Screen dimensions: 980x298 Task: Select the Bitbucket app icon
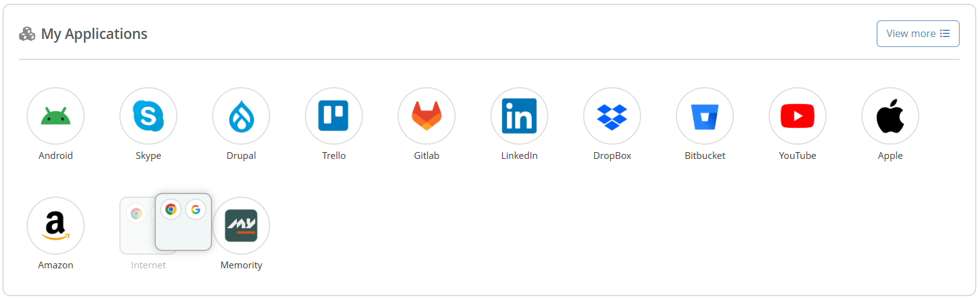tap(705, 116)
